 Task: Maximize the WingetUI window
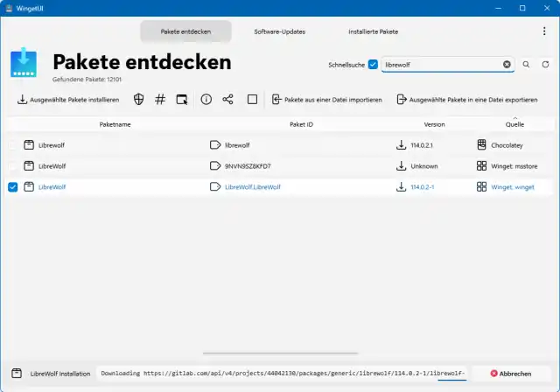coord(522,8)
